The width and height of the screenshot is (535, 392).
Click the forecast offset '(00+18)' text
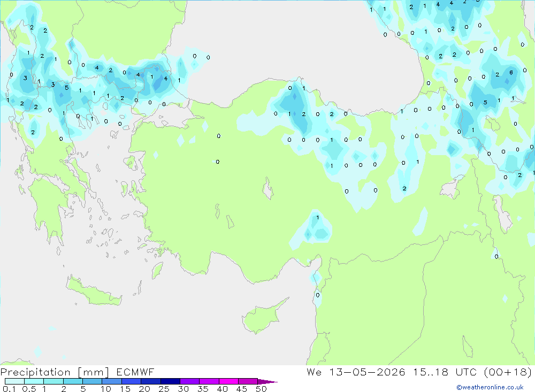point(508,372)
